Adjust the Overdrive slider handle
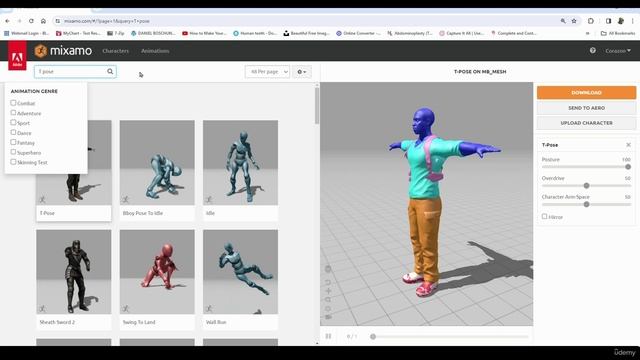Image resolution: width=640 pixels, height=360 pixels. coord(587,185)
